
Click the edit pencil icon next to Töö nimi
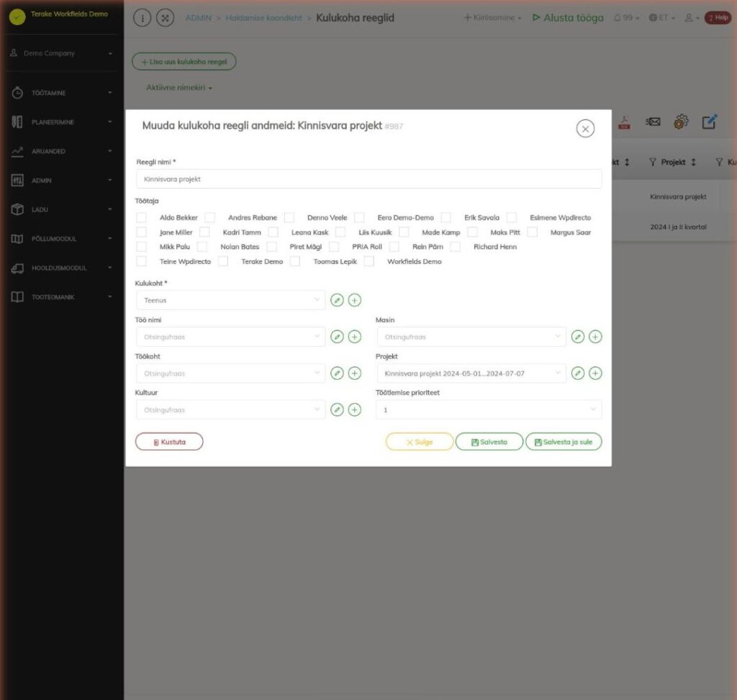coord(337,337)
